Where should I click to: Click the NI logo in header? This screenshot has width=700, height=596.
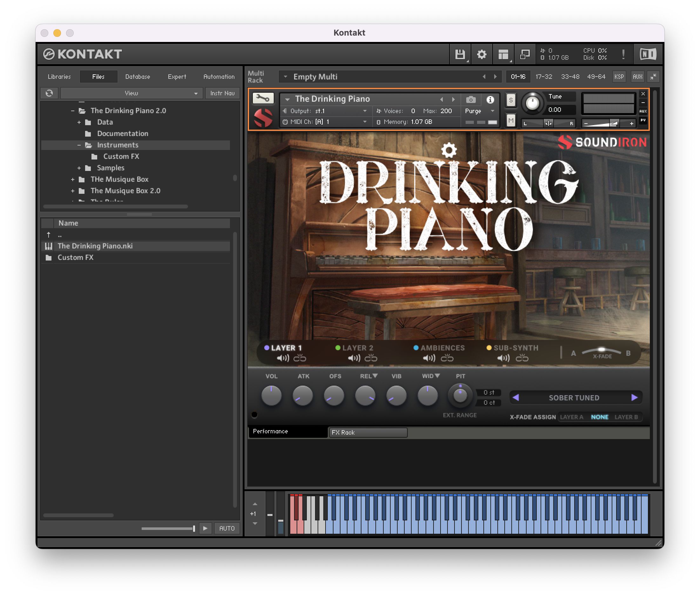point(648,54)
